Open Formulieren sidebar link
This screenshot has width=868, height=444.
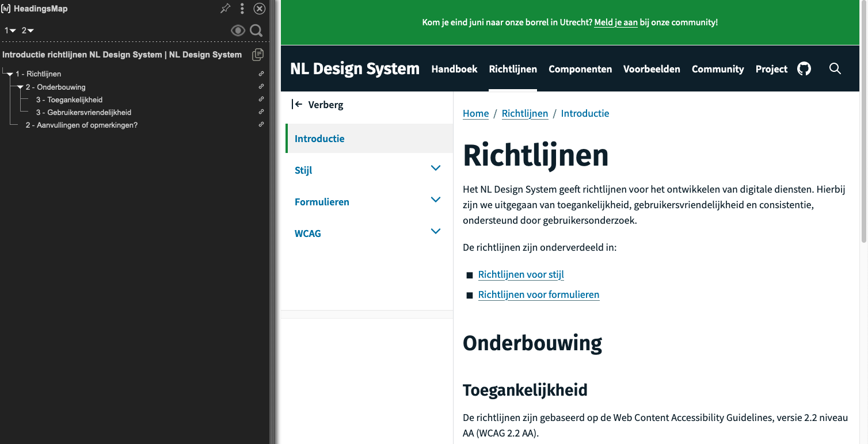point(322,202)
